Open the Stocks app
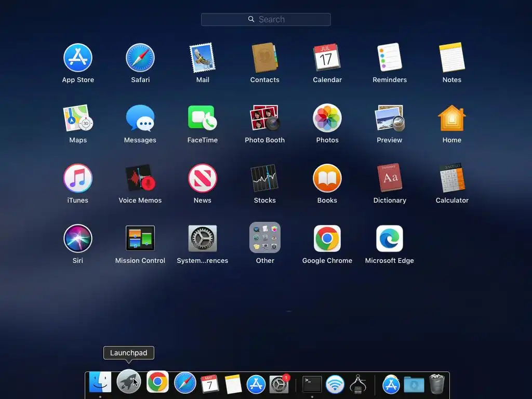Image resolution: width=532 pixels, height=399 pixels. point(264,178)
